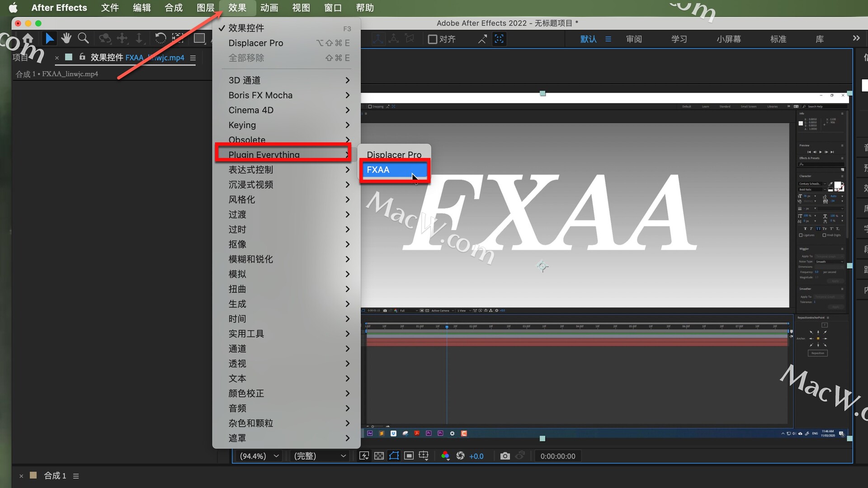Open the 帮助 menu in menu bar
Screen dimensions: 868x488
(365, 8)
